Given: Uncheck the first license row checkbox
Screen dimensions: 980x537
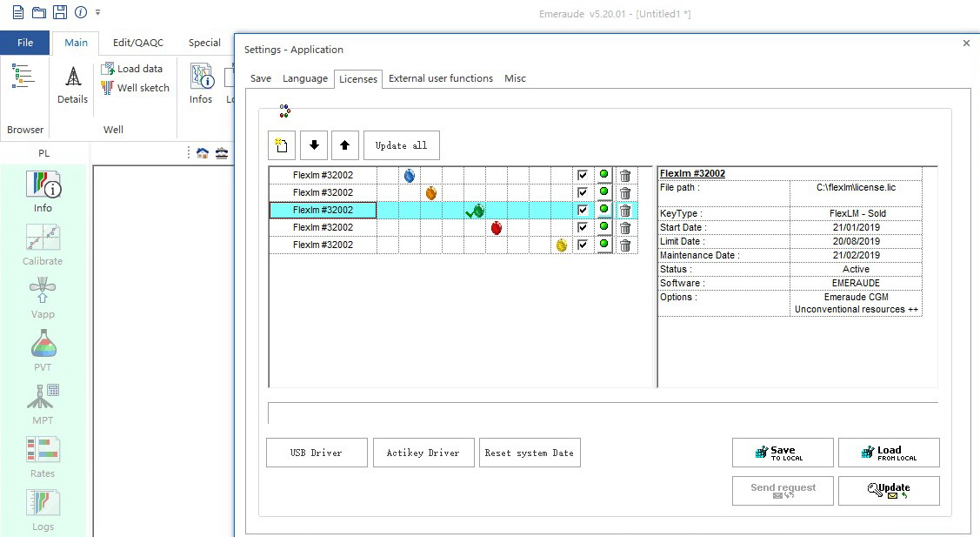Looking at the screenshot, I should pos(583,176).
